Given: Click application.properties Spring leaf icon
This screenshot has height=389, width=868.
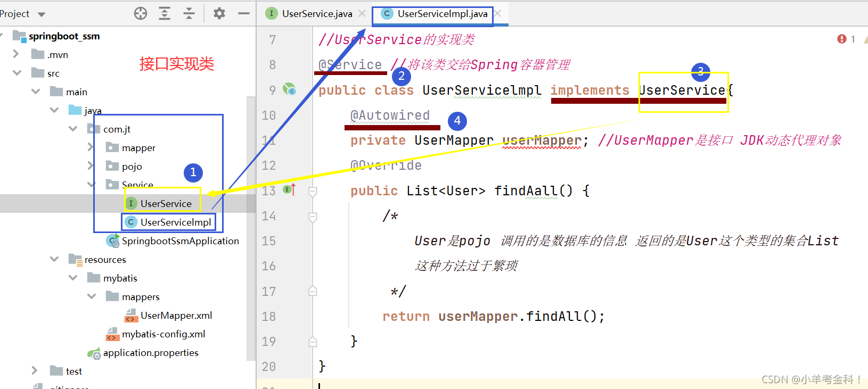Looking at the screenshot, I should click(x=94, y=353).
